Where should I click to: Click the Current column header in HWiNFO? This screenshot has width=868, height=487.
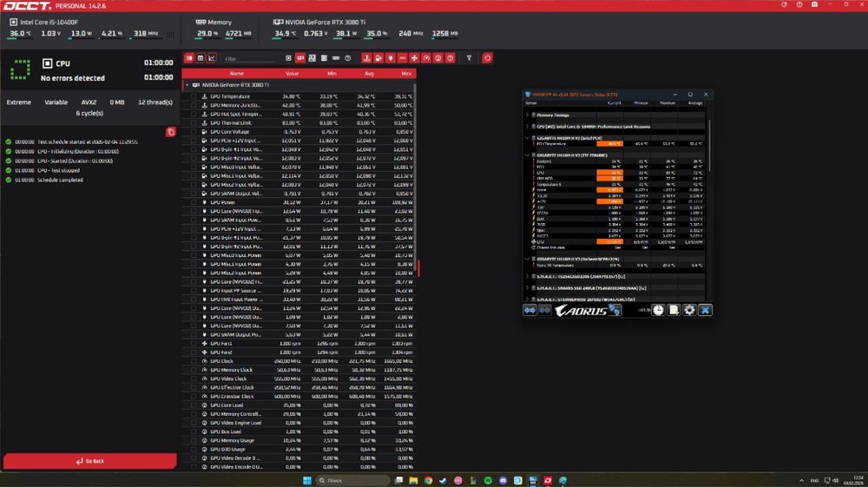tap(614, 103)
